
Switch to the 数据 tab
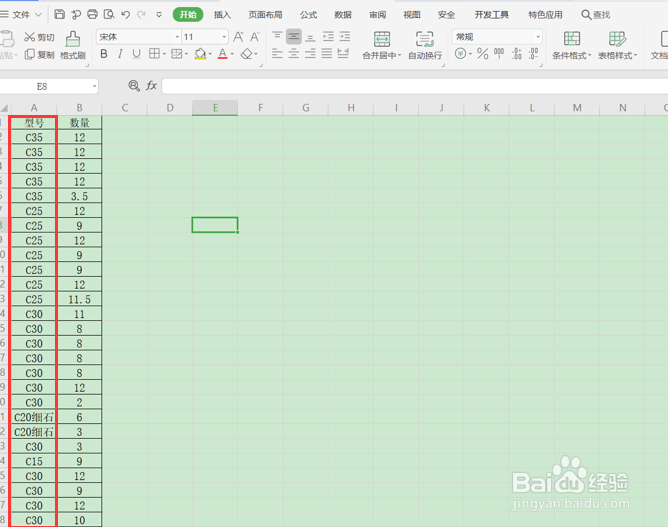[343, 15]
